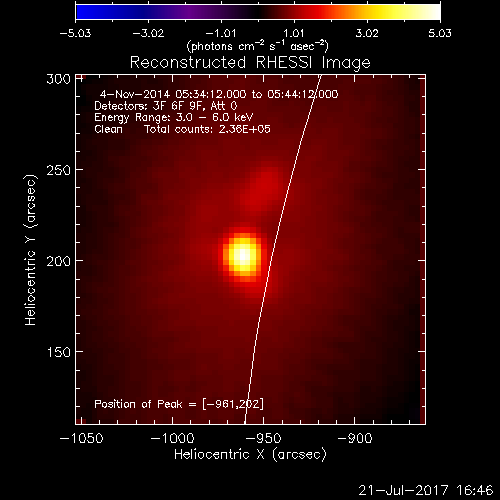Click the X-axis tick label '-900'
Viewport: 500px width, 500px height.
[355, 438]
